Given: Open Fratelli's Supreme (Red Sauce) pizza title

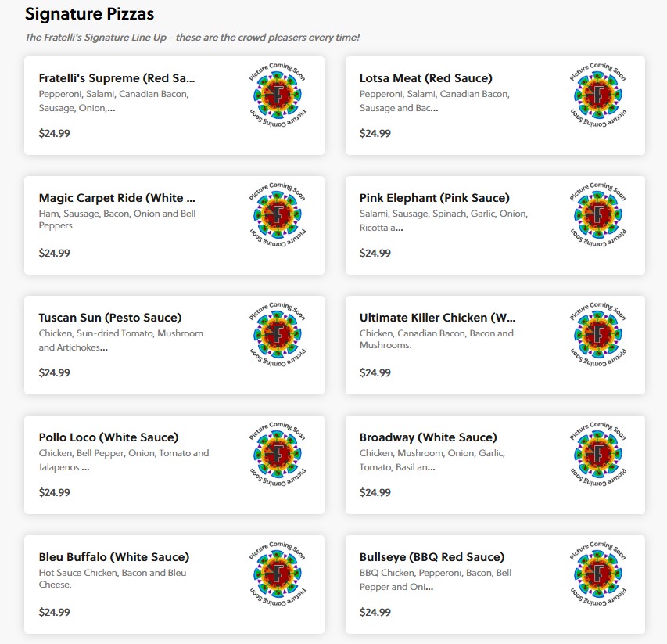Looking at the screenshot, I should pos(117,78).
